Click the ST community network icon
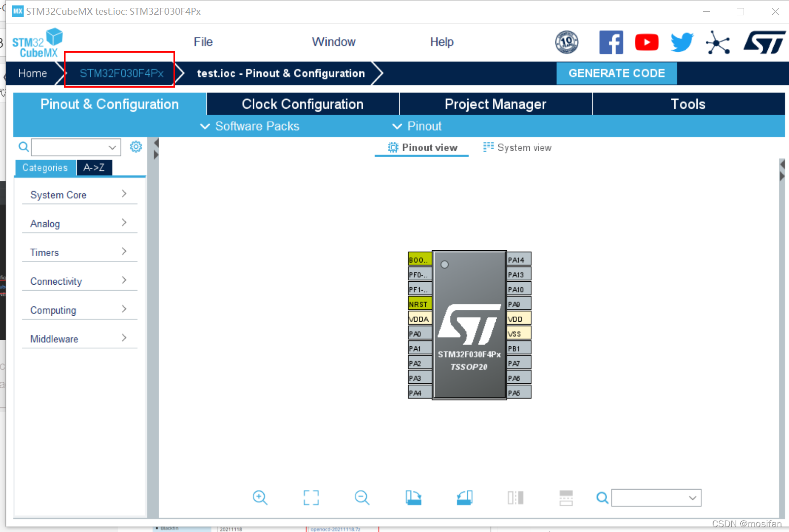This screenshot has height=532, width=789. click(718, 42)
